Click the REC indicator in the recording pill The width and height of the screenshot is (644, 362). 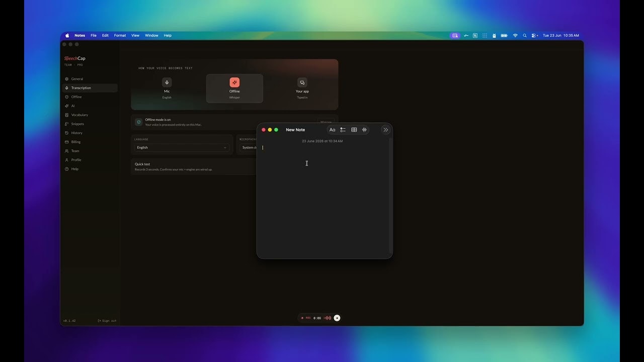pos(306,318)
